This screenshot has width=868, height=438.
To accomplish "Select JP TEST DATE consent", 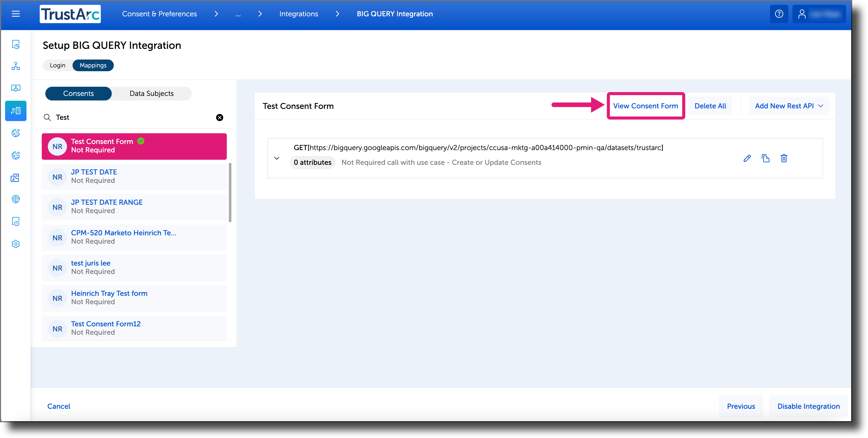I will 134,177.
